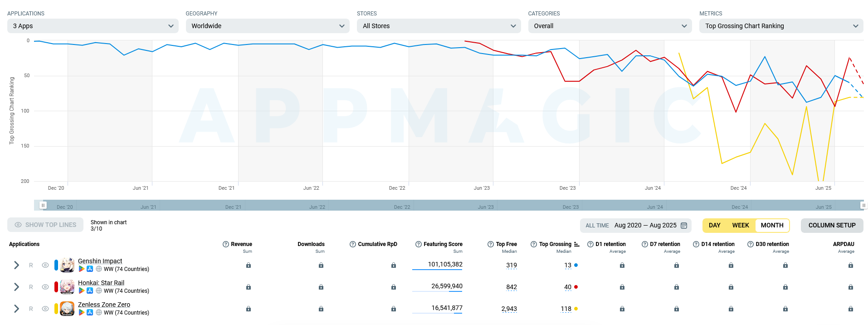Click SHOW TOP LINES button

click(x=45, y=225)
